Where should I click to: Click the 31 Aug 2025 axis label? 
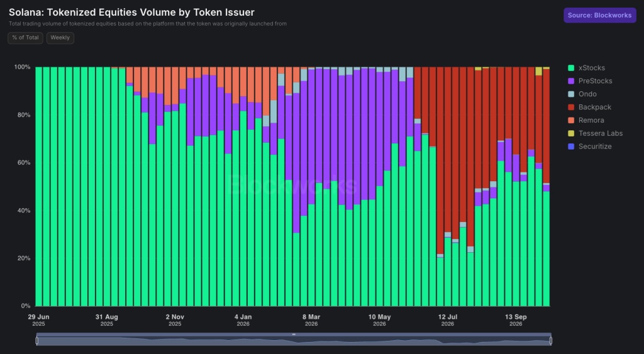(x=107, y=320)
